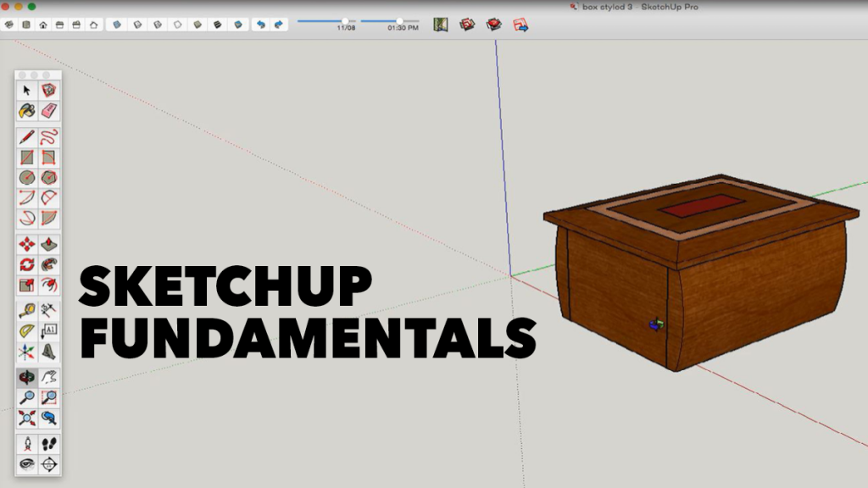Pick the pink Eraser tool
This screenshot has width=868, height=488.
[48, 111]
